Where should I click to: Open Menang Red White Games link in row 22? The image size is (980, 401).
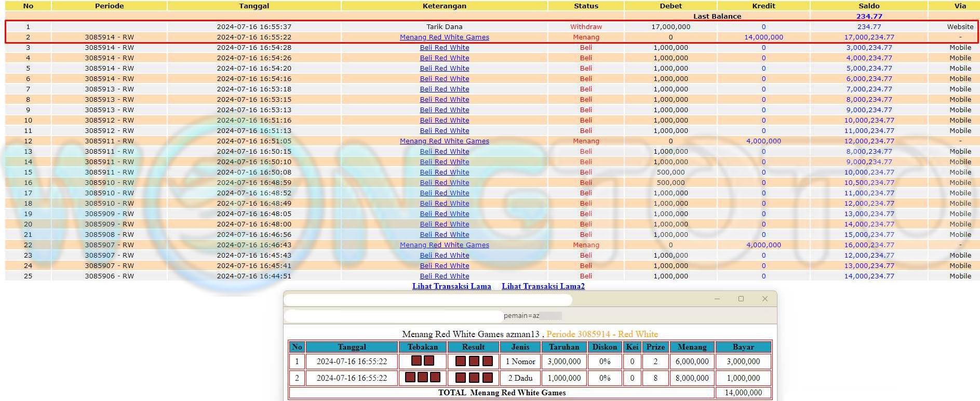click(x=444, y=245)
